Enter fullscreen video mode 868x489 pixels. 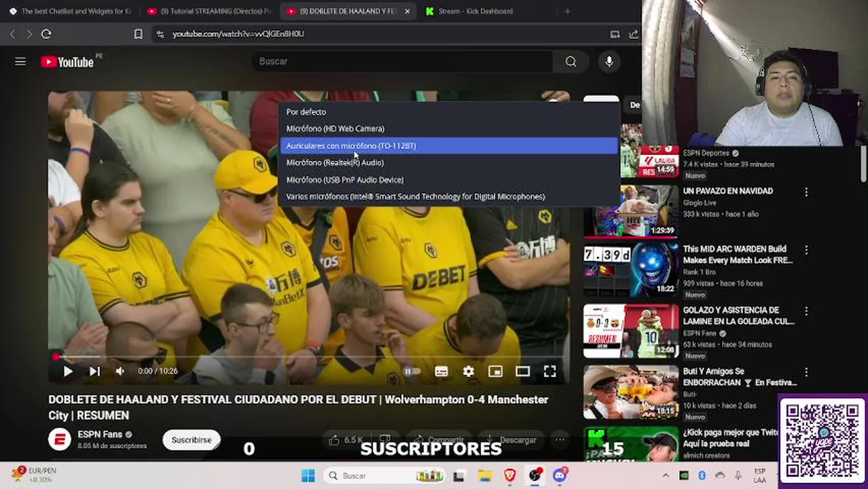click(549, 371)
